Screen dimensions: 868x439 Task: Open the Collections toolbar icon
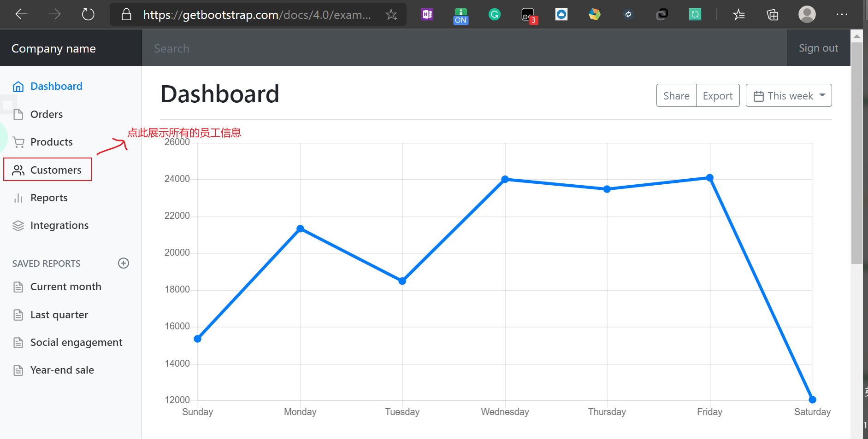click(773, 15)
